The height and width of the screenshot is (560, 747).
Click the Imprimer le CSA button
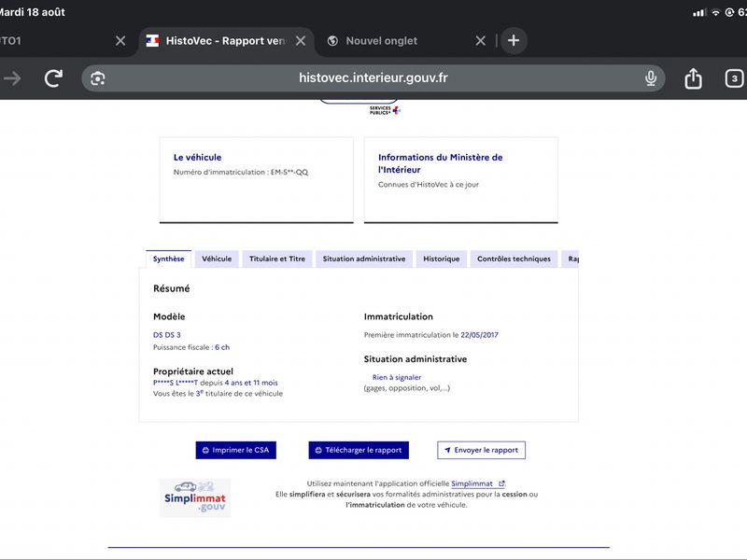click(x=236, y=450)
